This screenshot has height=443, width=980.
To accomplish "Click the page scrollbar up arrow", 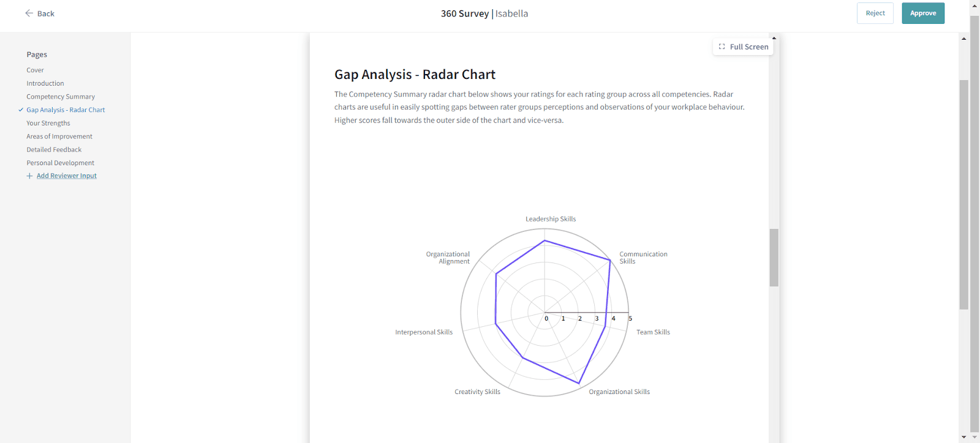I will pos(964,39).
